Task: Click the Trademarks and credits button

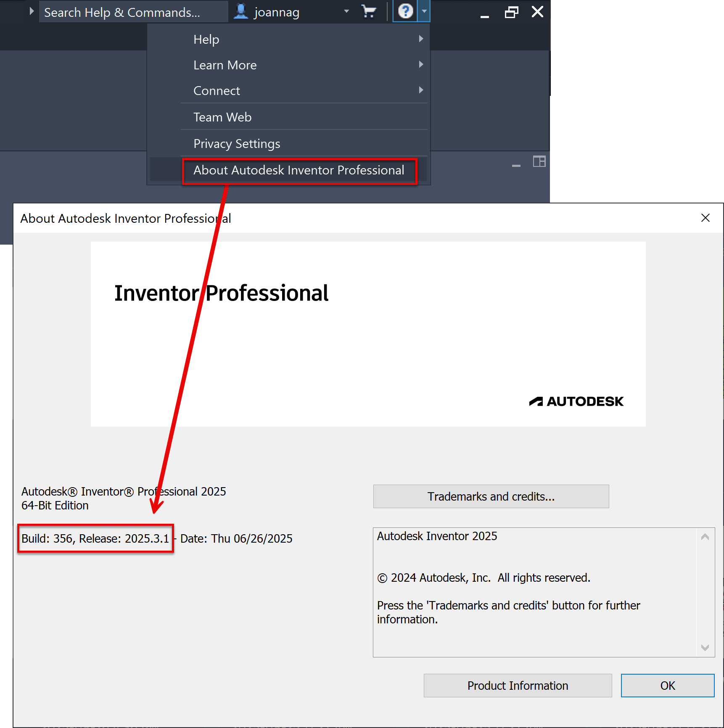Action: [x=491, y=496]
